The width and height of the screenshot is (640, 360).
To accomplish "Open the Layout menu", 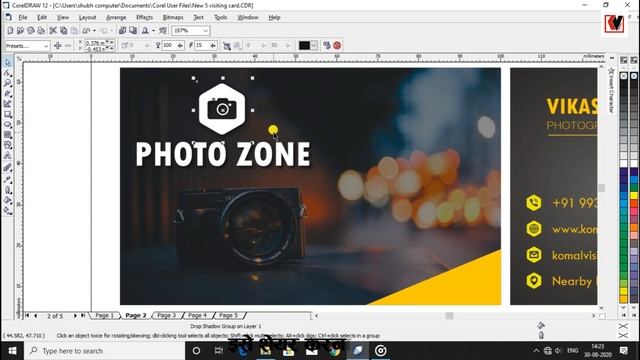I will click(x=87, y=18).
